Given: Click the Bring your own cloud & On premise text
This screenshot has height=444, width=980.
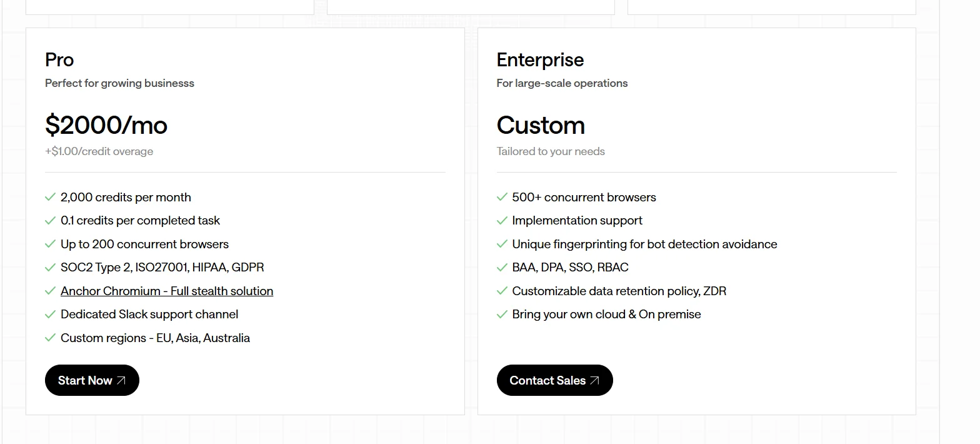Looking at the screenshot, I should point(606,314).
